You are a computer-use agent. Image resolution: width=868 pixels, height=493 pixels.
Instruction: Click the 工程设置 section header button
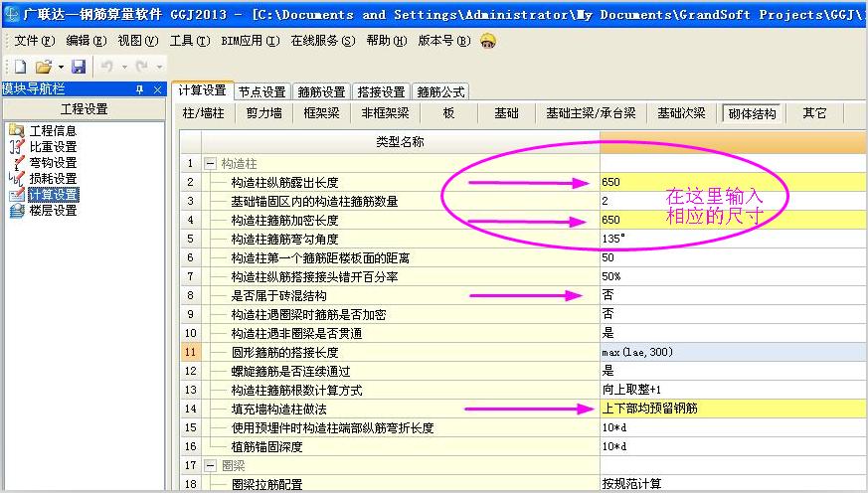tap(85, 109)
